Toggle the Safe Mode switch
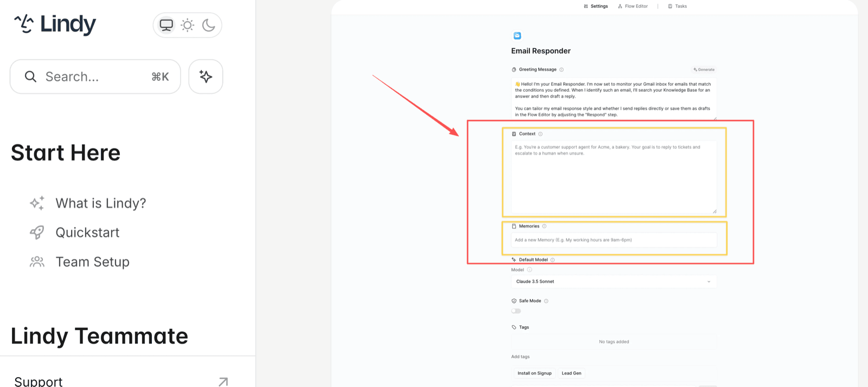Screen dimensions: 868x387 (516, 311)
